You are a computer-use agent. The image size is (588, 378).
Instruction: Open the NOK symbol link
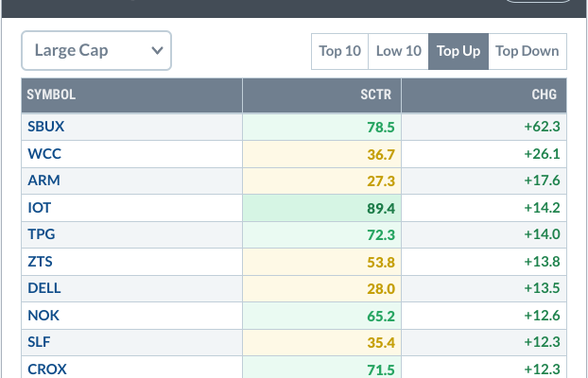pyautogui.click(x=43, y=316)
